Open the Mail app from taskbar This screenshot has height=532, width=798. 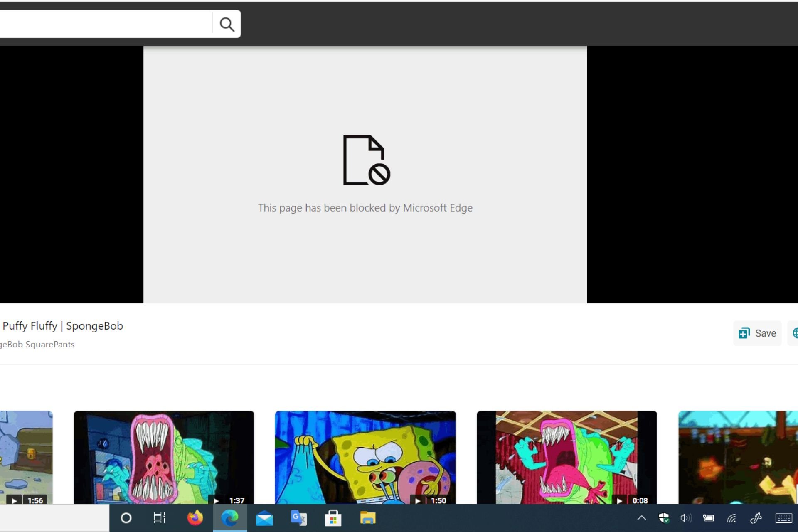coord(264,518)
